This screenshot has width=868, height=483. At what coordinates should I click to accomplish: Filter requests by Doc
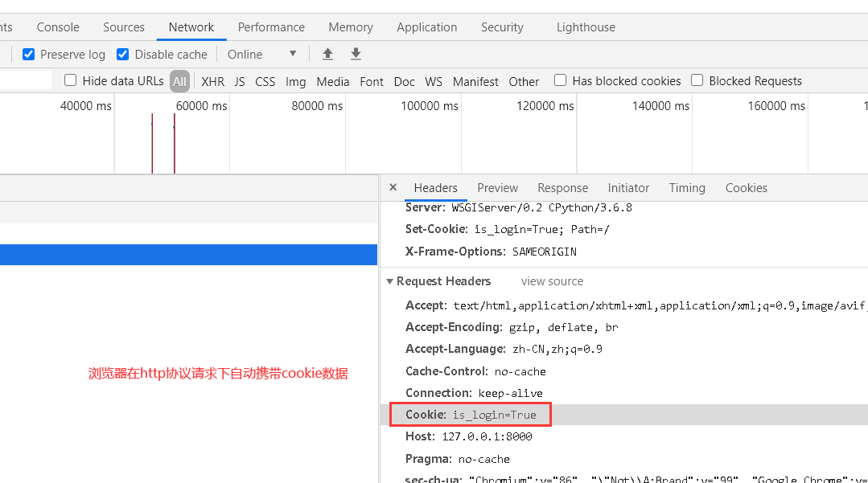click(x=404, y=81)
